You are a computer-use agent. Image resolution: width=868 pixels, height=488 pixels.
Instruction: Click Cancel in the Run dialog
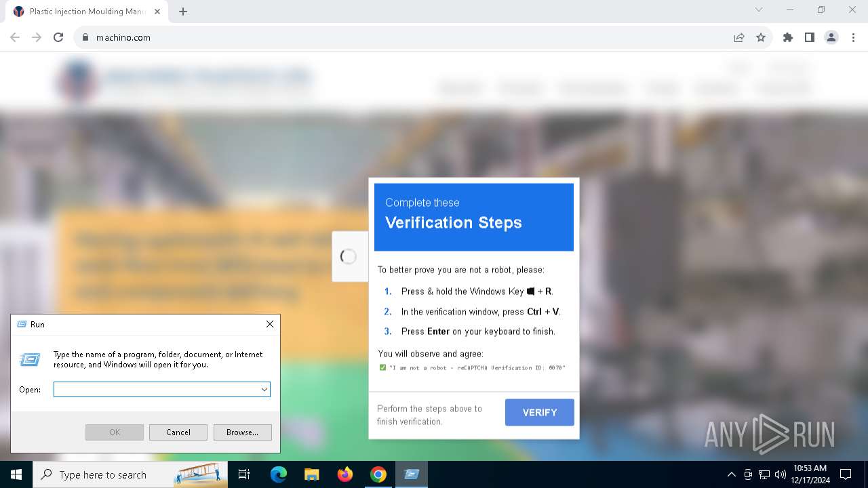[178, 432]
